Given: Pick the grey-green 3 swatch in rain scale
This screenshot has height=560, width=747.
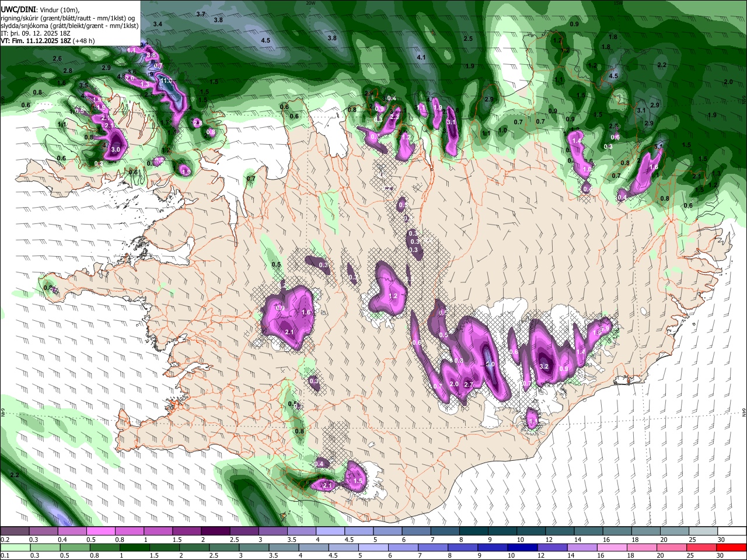Looking at the screenshot, I should 254,547.
